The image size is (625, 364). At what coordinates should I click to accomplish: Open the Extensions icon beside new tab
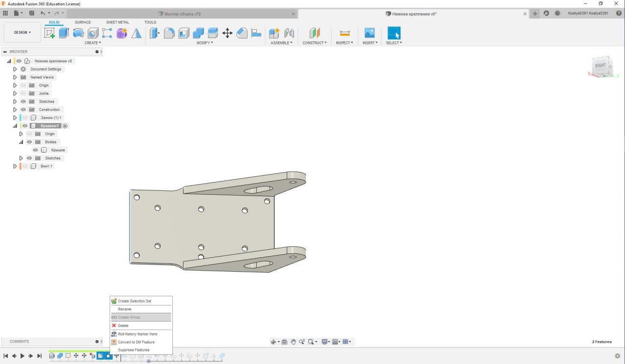pos(546,14)
